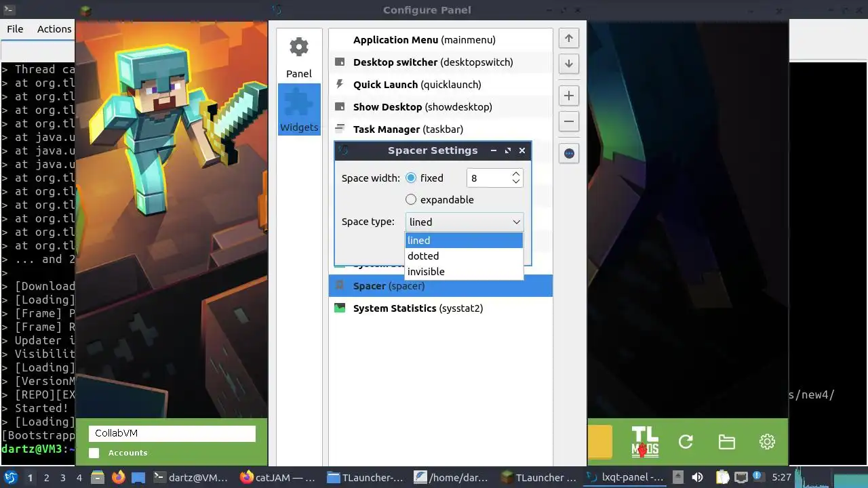The height and width of the screenshot is (488, 868).
Task: Open widget configuration with the dots button
Action: (x=569, y=153)
